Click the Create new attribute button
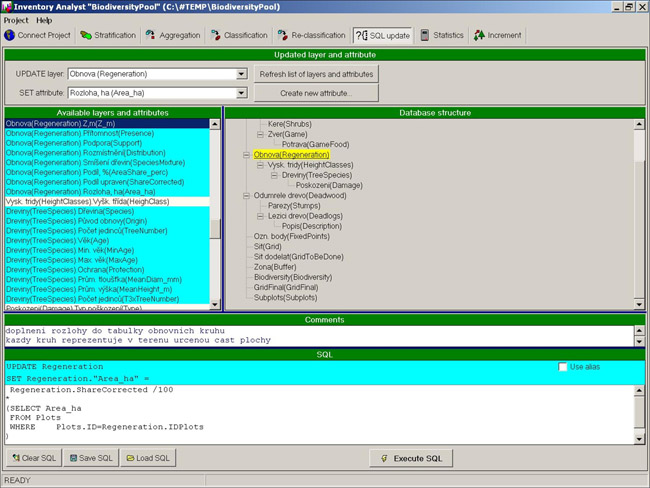 317,93
